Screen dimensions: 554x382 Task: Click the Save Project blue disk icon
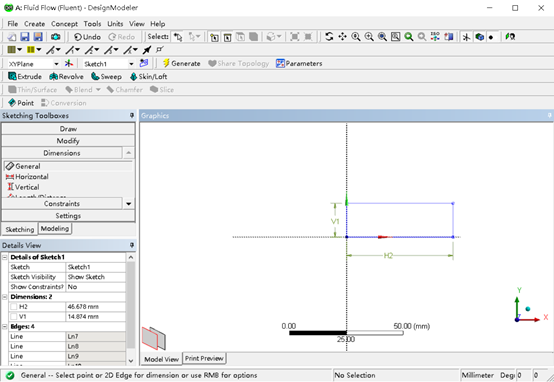(x=24, y=37)
